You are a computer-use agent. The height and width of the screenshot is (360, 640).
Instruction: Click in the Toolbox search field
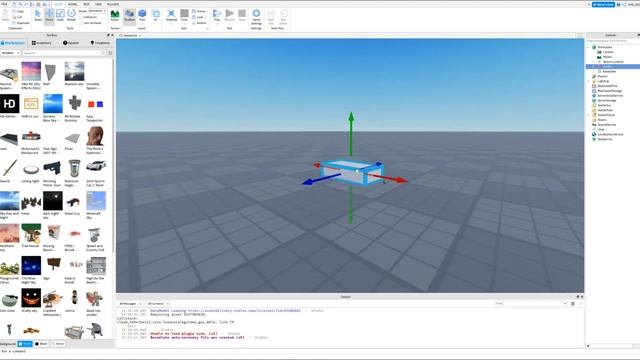click(63, 53)
